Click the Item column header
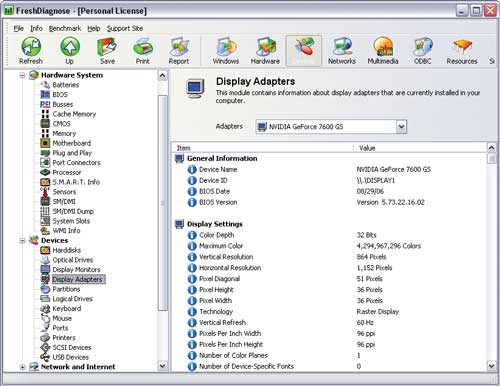The height and width of the screenshot is (386, 500). coord(263,148)
